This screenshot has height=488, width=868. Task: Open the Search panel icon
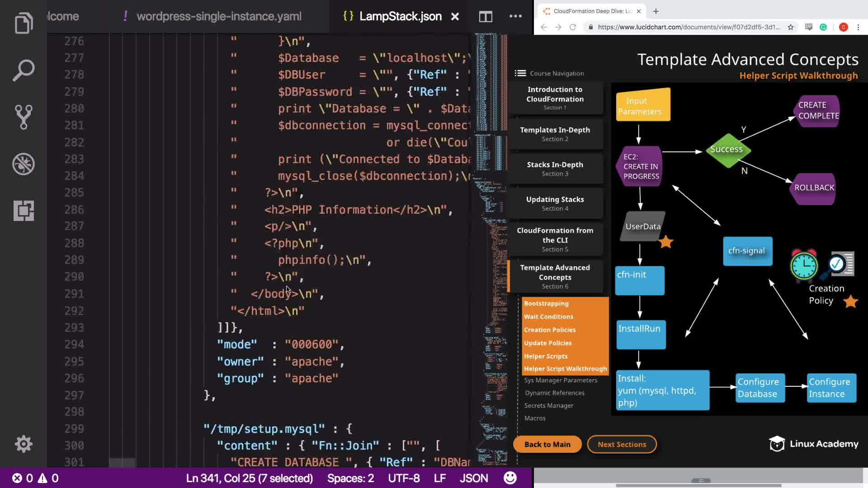tap(24, 70)
